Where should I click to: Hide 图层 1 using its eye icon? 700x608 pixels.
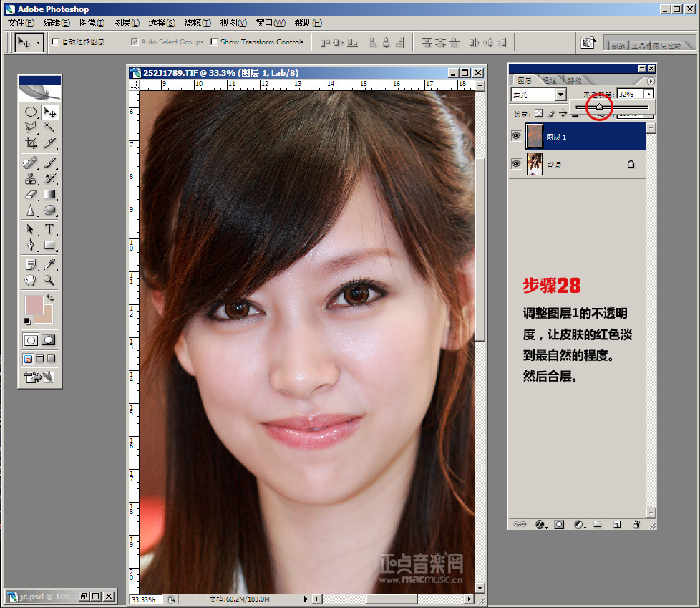[x=516, y=136]
